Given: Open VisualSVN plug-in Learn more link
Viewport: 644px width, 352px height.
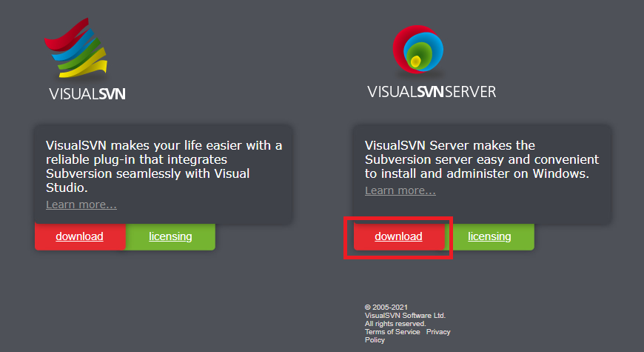Looking at the screenshot, I should pos(81,205).
